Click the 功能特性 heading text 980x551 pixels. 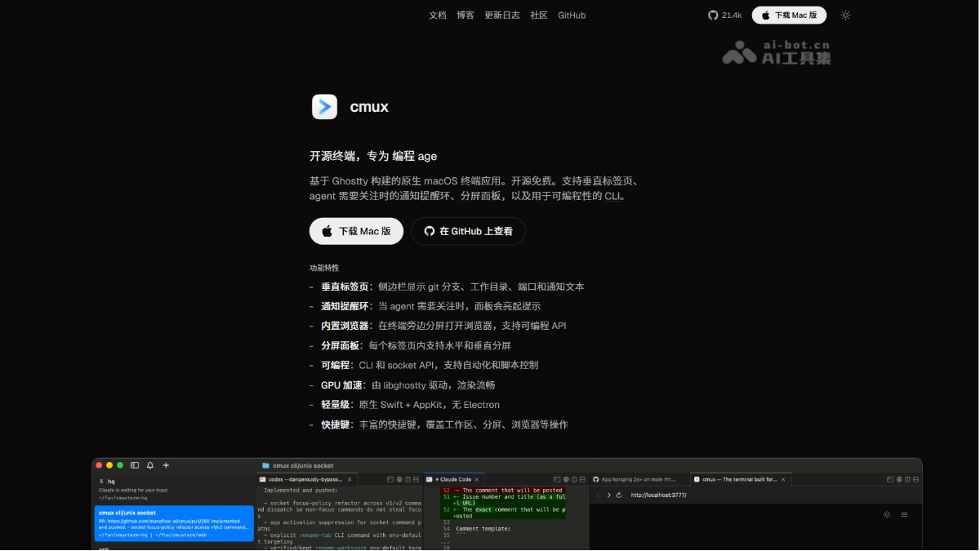[x=324, y=268]
